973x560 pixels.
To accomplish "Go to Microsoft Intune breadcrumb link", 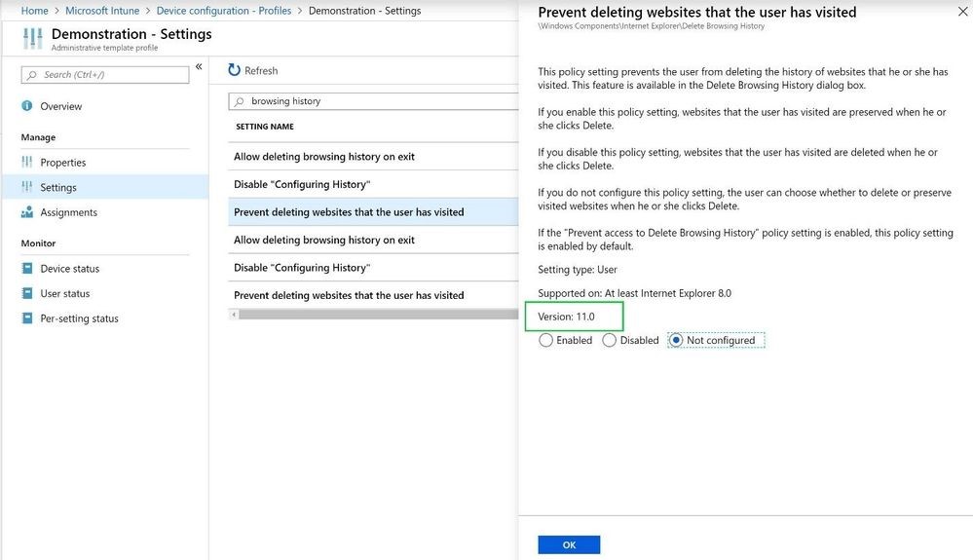I will (102, 11).
